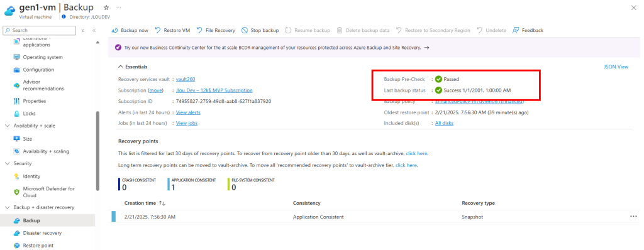Open the All disks link
The height and width of the screenshot is (250, 644).
tap(445, 123)
